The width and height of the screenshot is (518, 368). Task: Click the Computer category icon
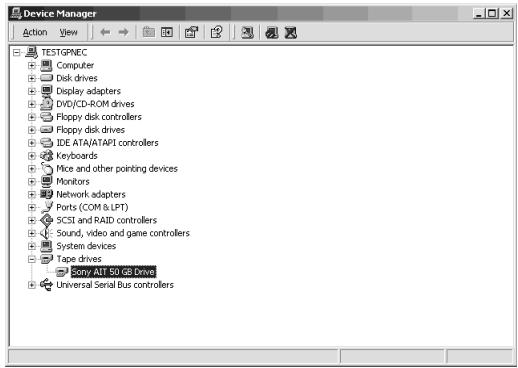(x=46, y=65)
